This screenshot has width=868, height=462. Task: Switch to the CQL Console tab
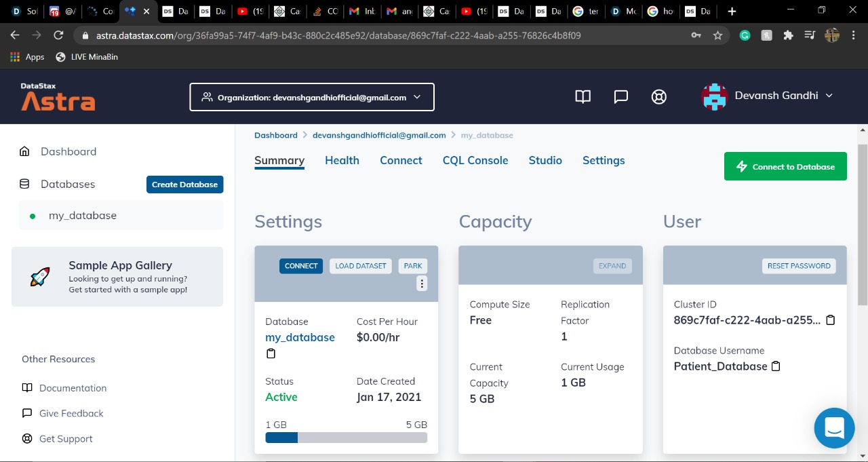[475, 161]
